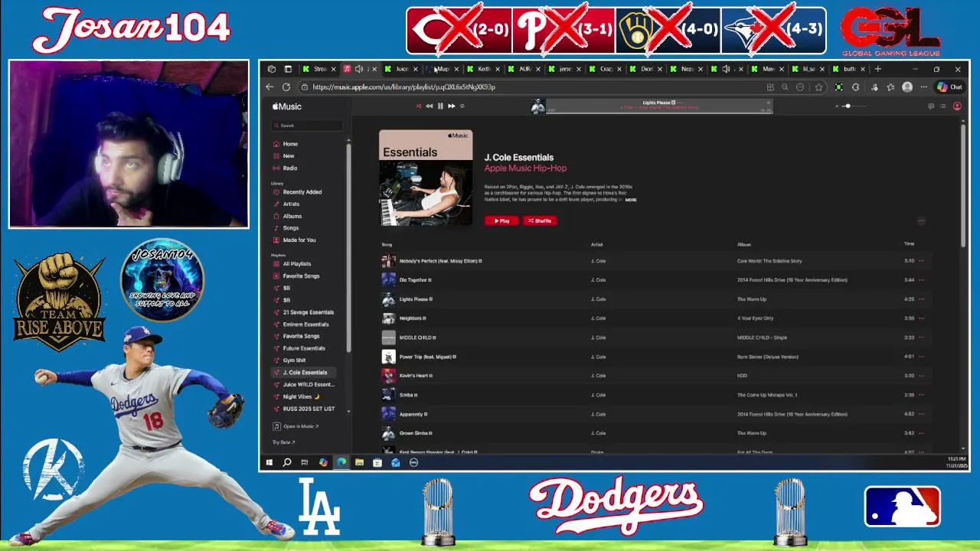Open the Apple Music account icon
The image size is (980, 551).
(x=957, y=106)
